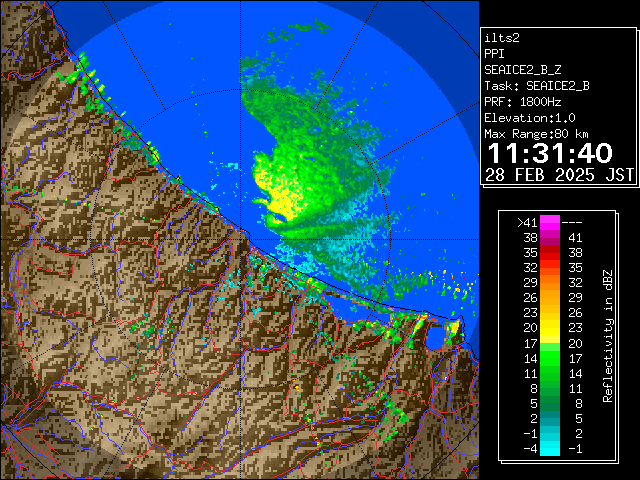Pick the orange swatch for 29–32 dBZ
The height and width of the screenshot is (480, 640).
(x=550, y=283)
